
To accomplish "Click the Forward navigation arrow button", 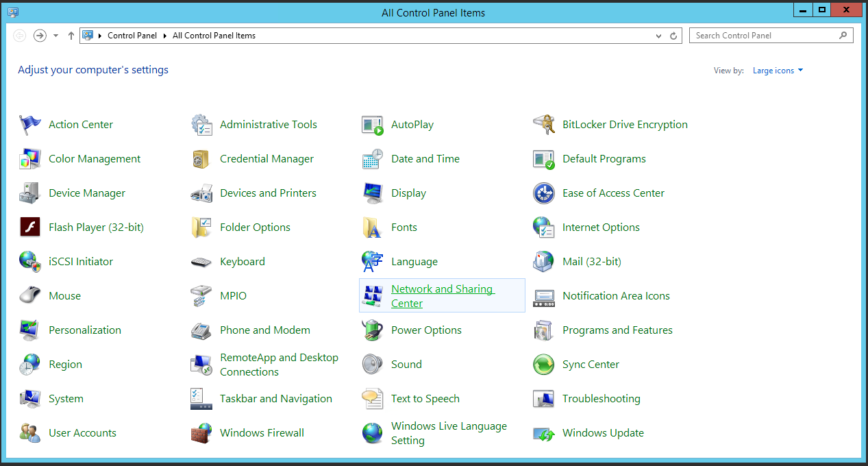I will pos(40,36).
